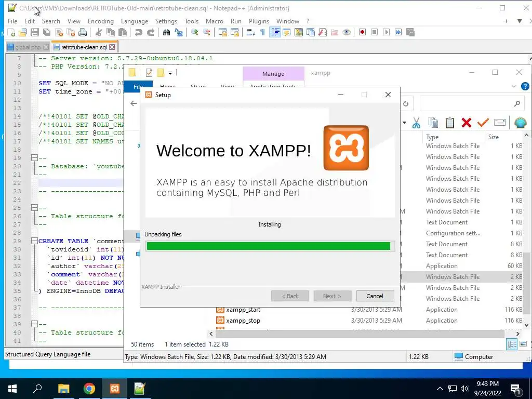Click Explorer's blue scissors cut icon
This screenshot has height=399, width=532.
click(x=416, y=123)
